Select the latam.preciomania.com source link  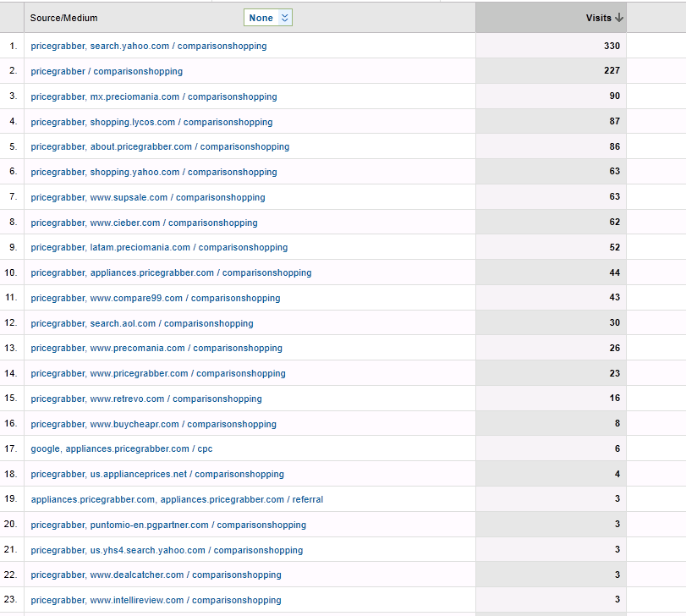(x=159, y=247)
